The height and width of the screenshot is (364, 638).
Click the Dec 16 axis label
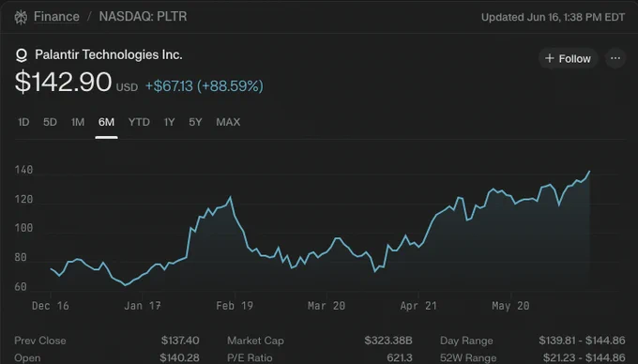coord(51,306)
